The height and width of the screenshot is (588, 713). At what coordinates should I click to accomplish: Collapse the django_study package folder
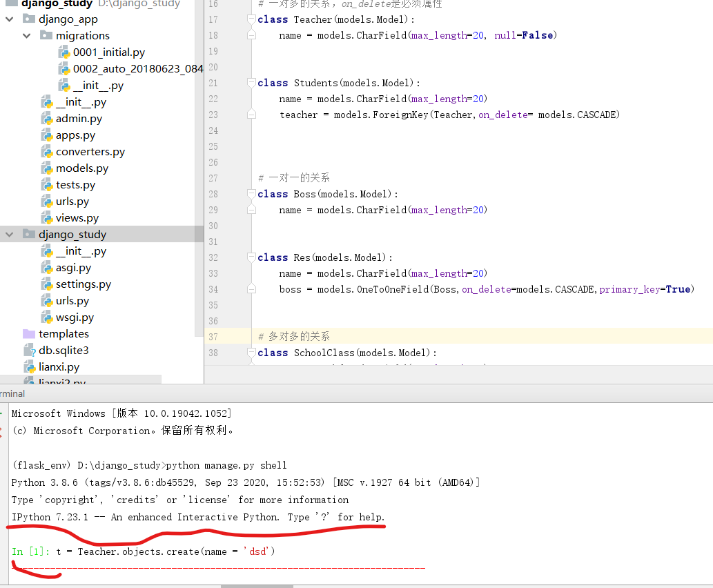point(10,235)
